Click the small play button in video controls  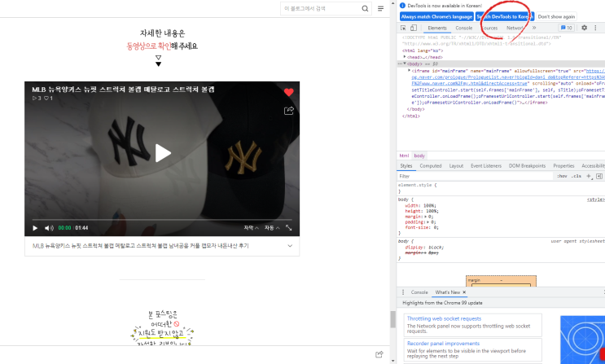[35, 228]
